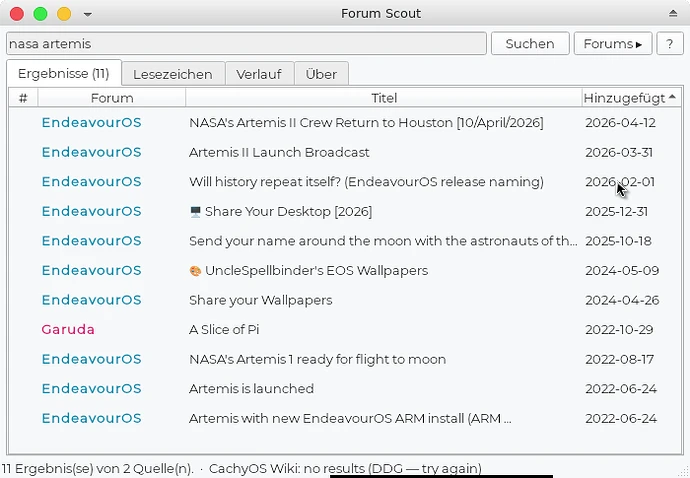Select row NASA's Artemis II Crew Return to Houston
This screenshot has height=478, width=690.
point(345,122)
